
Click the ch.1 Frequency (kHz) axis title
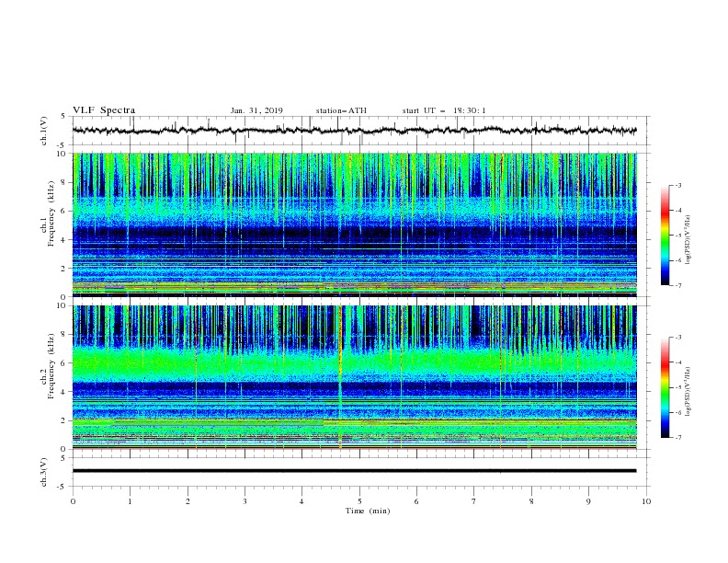[47, 213]
